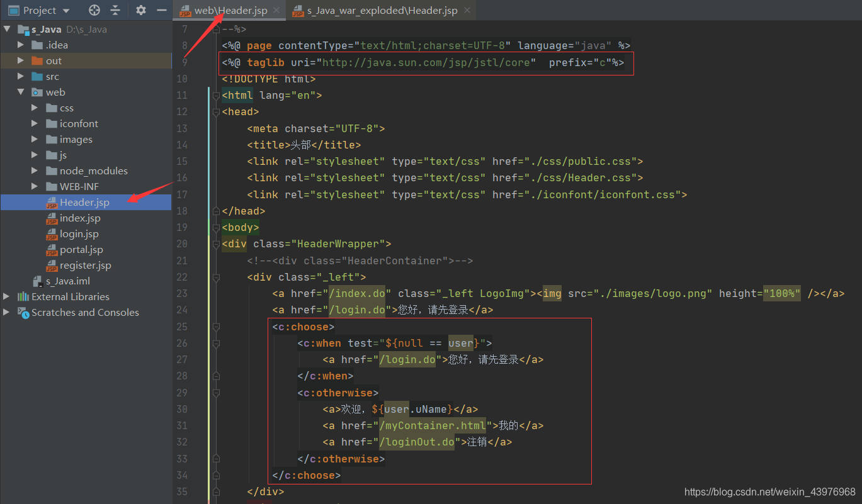Fold the HeaderWrapper div at line 20

pos(216,244)
